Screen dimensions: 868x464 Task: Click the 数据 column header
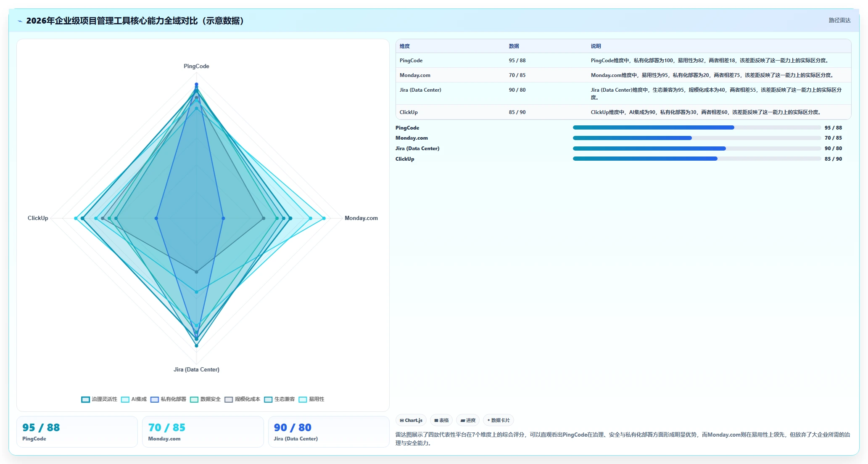coord(514,46)
